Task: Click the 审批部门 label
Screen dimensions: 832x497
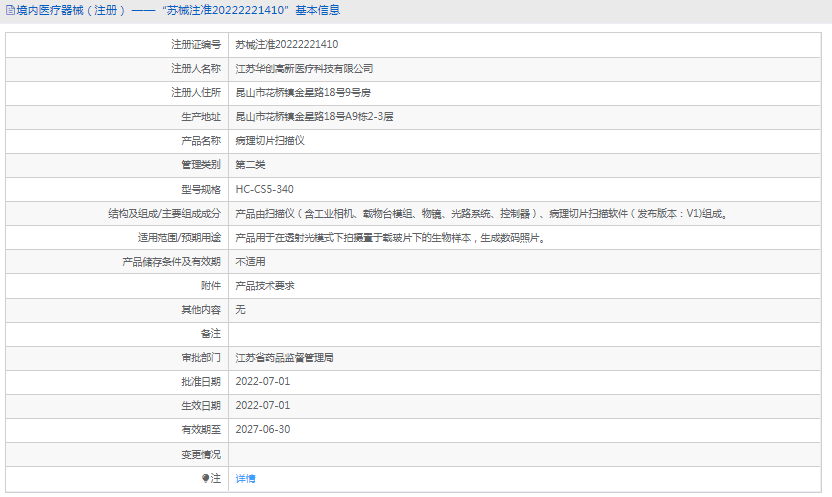Action: point(201,358)
